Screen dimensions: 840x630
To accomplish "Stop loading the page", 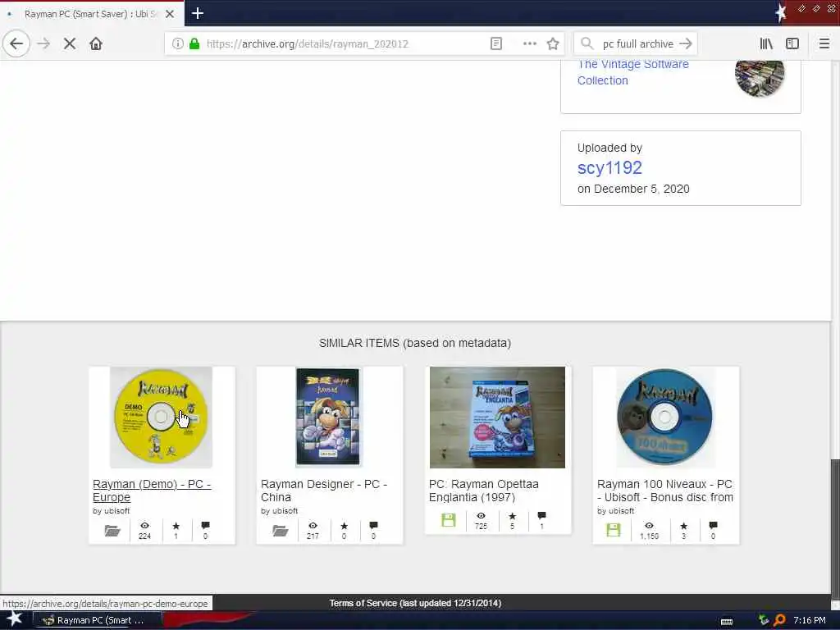I will click(70, 44).
